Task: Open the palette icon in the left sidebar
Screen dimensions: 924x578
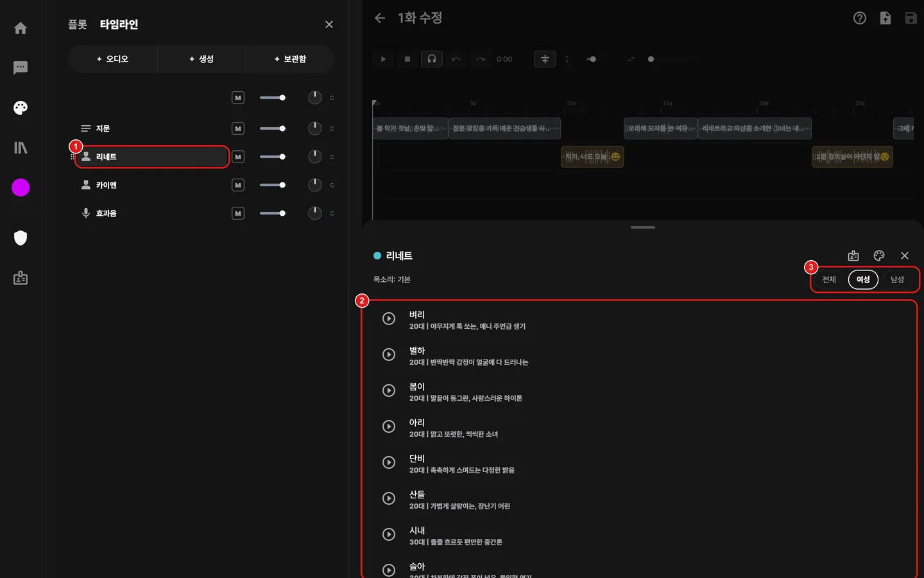Action: [x=21, y=108]
